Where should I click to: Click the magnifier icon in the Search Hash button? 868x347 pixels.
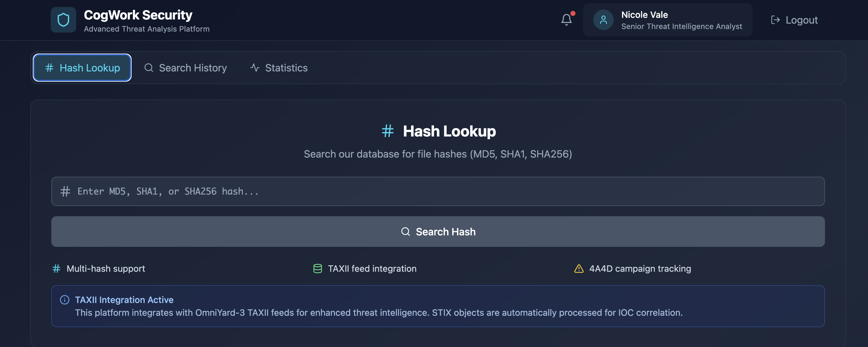coord(406,232)
